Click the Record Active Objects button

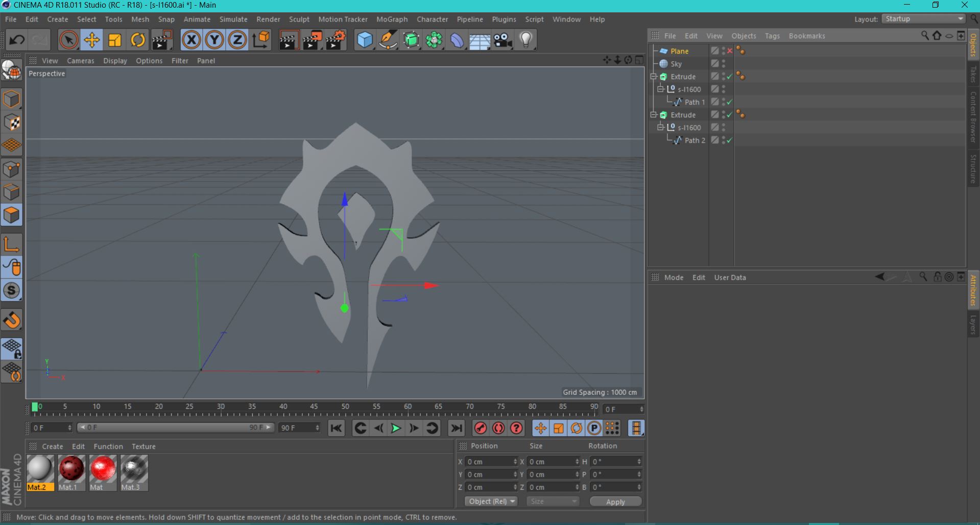click(480, 428)
